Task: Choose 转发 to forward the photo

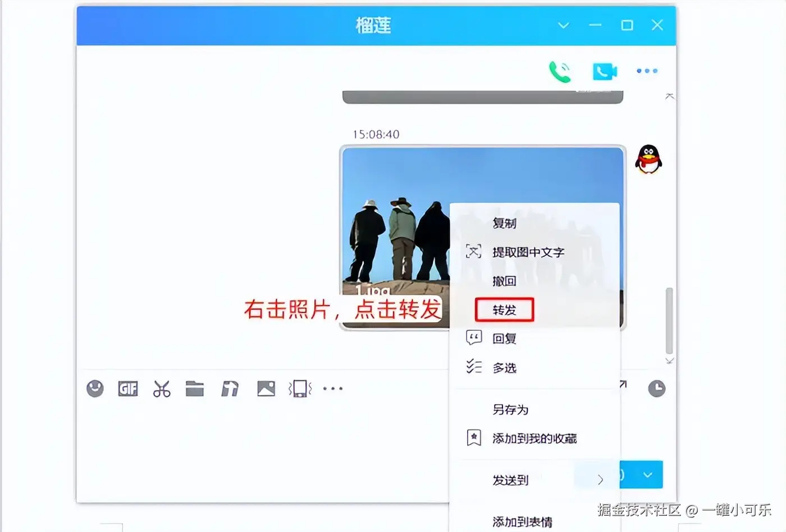Action: (x=504, y=310)
